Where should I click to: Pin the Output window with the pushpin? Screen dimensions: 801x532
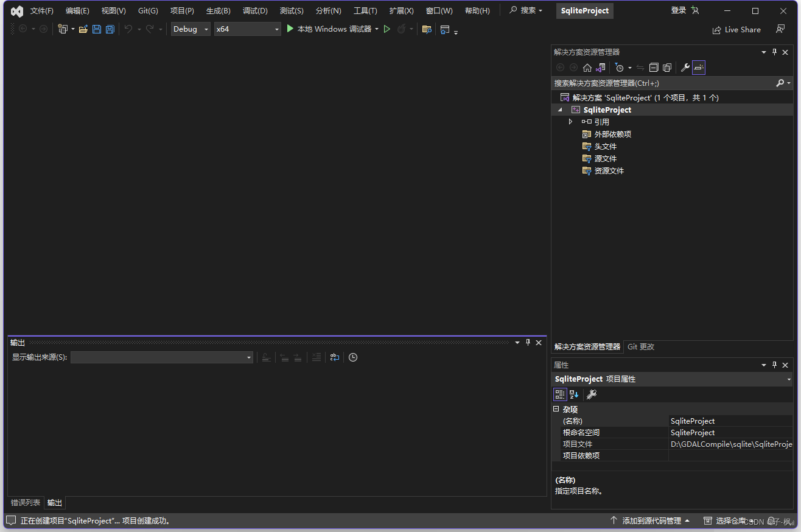click(528, 342)
